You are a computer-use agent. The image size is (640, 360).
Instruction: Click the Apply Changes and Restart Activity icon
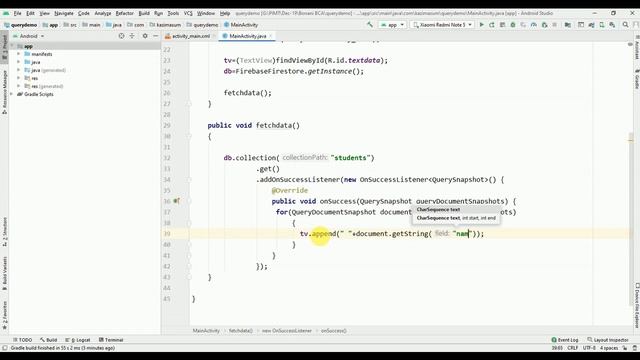click(492, 25)
